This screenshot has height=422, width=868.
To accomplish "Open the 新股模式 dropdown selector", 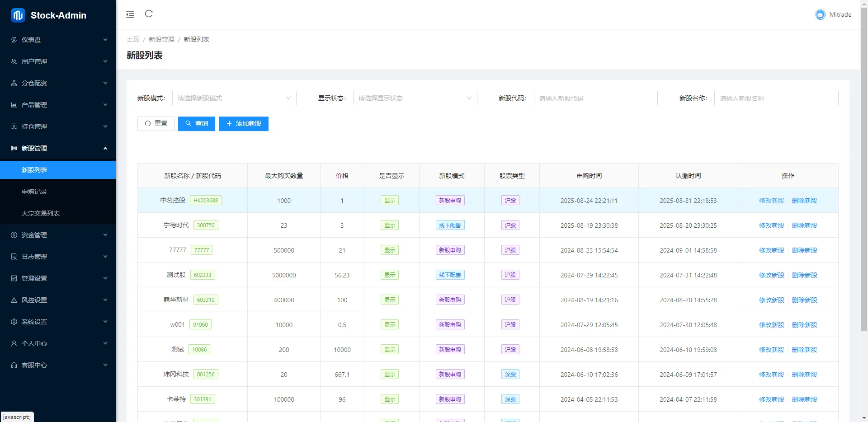I will pyautogui.click(x=234, y=98).
